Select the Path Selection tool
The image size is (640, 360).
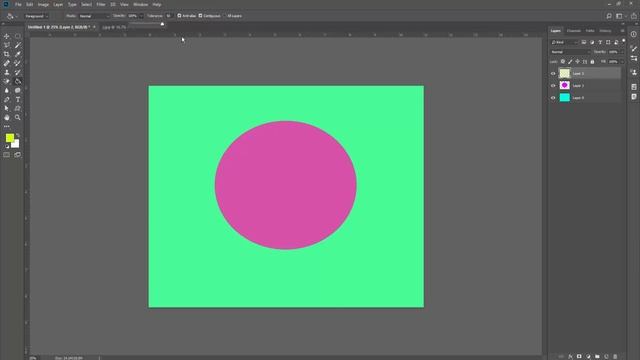[7, 108]
